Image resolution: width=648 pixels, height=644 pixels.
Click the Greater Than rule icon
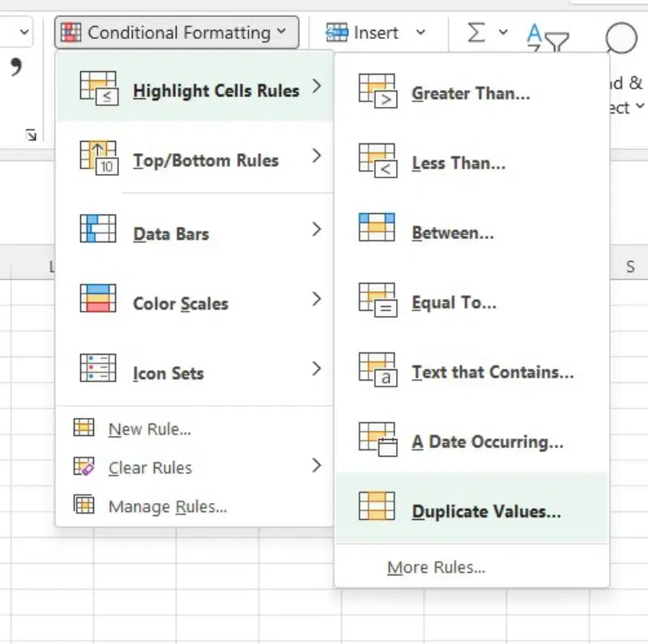coord(377,92)
